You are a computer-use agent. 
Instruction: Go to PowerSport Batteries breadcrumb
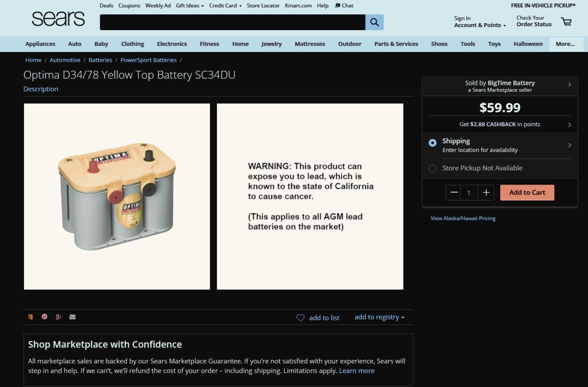(x=148, y=60)
